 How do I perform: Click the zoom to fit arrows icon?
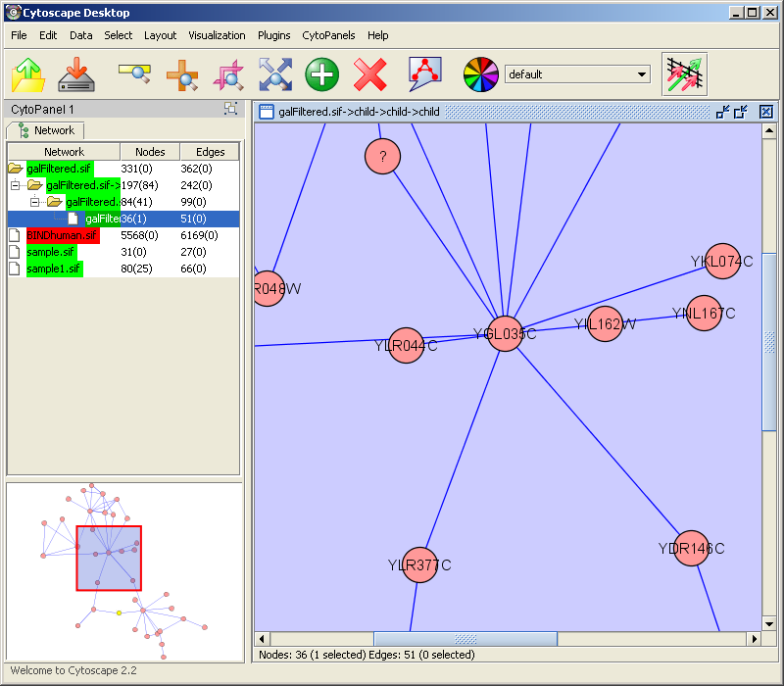275,74
